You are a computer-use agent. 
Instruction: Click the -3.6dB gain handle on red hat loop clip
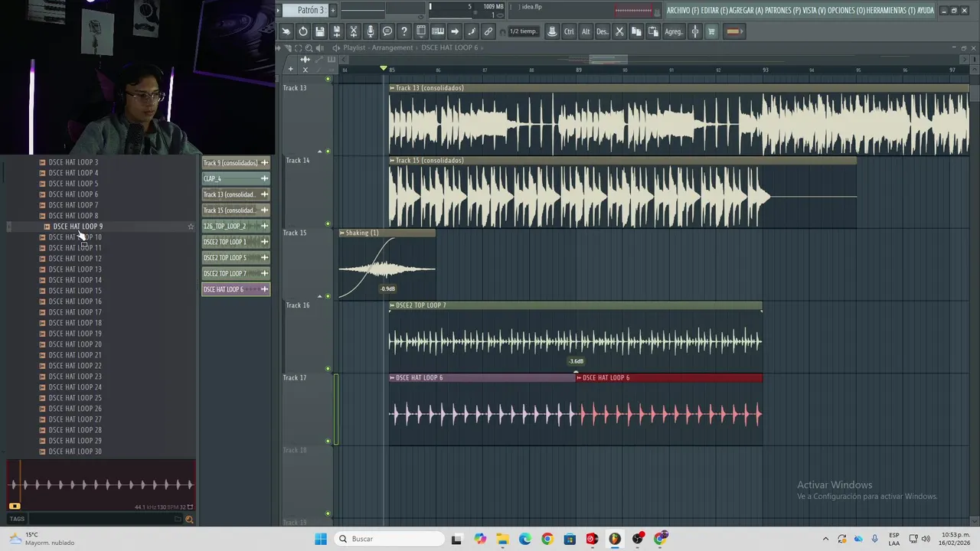click(577, 361)
